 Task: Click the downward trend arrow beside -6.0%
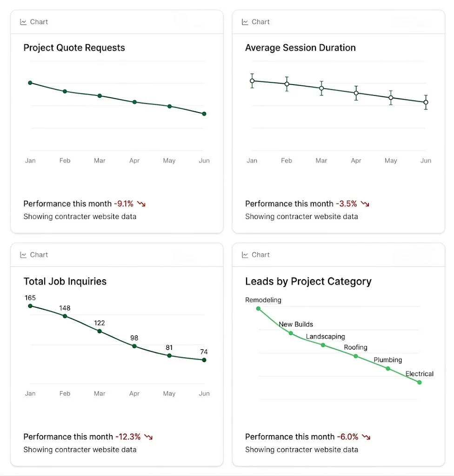[367, 437]
